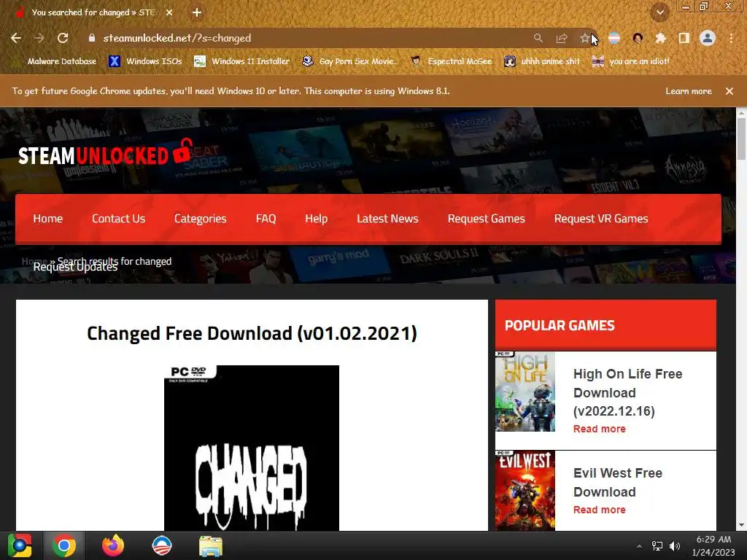Click the search magnifier in address bar
747x560 pixels.
[538, 38]
